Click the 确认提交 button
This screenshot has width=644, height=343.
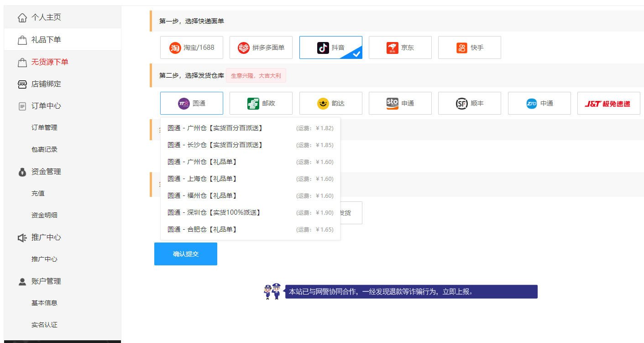point(186,254)
